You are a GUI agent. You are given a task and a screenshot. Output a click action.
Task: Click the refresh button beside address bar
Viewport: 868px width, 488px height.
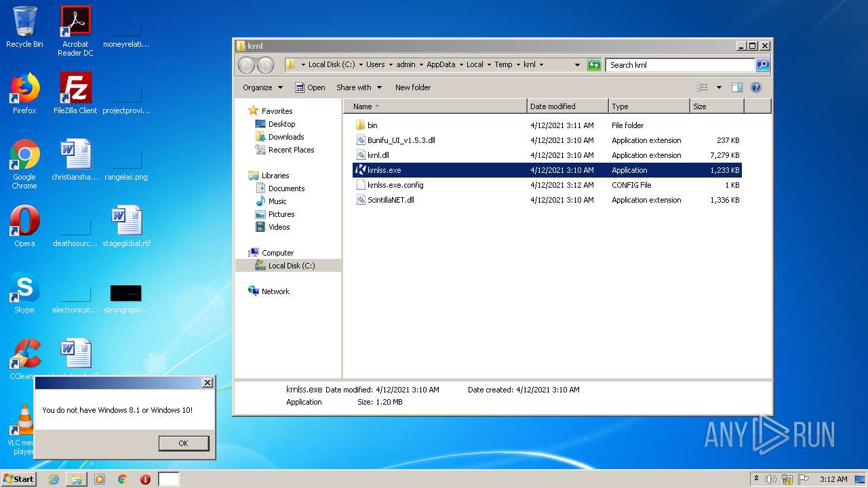pyautogui.click(x=594, y=65)
